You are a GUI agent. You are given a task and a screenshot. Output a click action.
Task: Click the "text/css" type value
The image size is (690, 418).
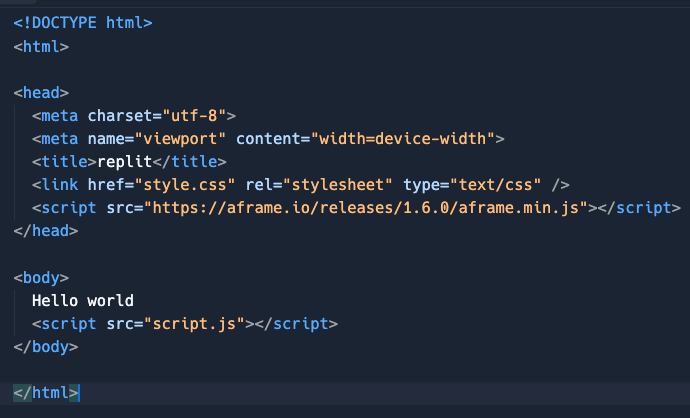tap(495, 185)
